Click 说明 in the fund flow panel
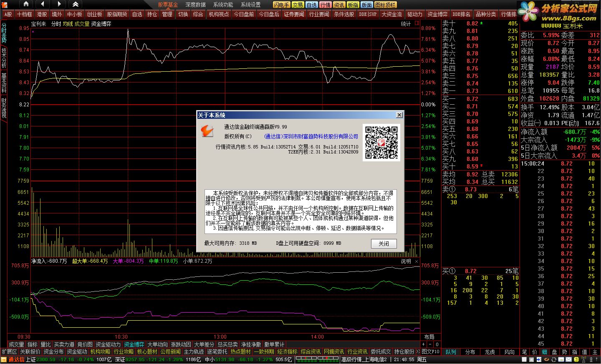 (406, 261)
